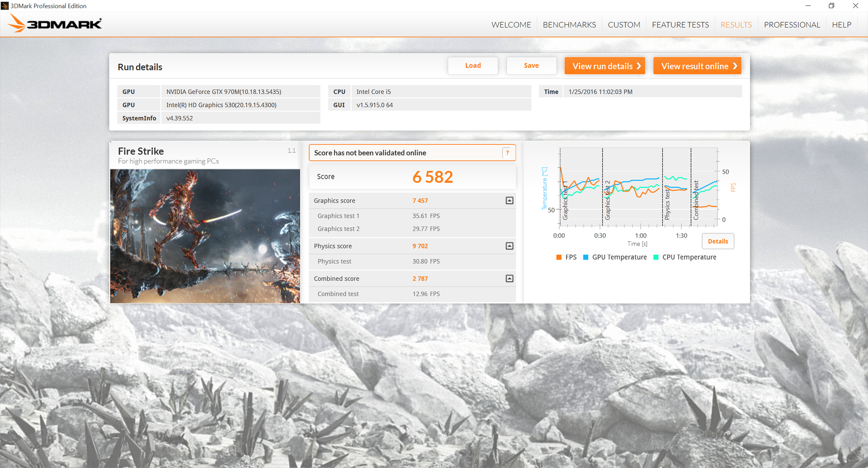The width and height of the screenshot is (868, 468).
Task: Click the Fire Strike title
Action: [141, 151]
